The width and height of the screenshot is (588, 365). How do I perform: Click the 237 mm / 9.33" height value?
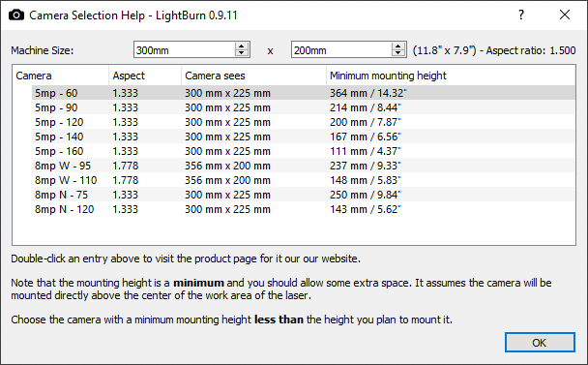click(x=366, y=166)
